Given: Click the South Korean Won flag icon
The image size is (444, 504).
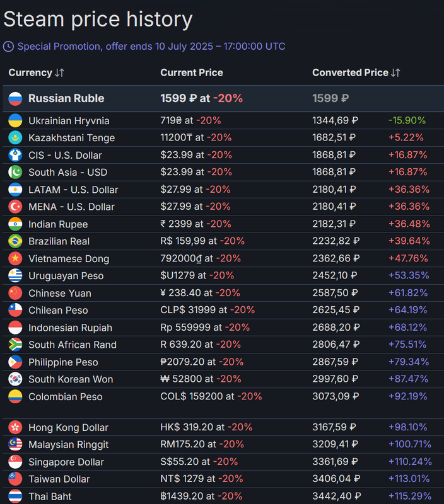Looking at the screenshot, I should (x=15, y=379).
